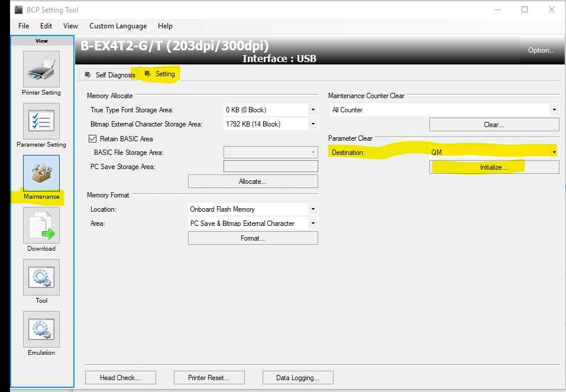Click the PC Save Storage Area field
566x392 pixels.
click(271, 166)
